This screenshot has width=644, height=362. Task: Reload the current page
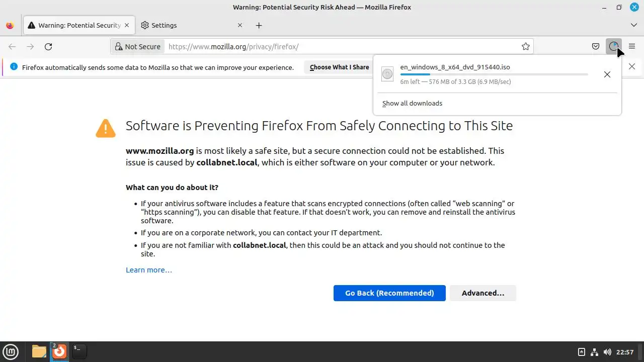click(48, 47)
